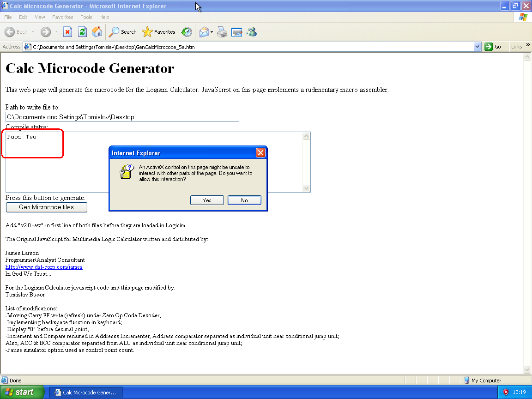This screenshot has height=399, width=532.
Task: Click the Mail envelope icon
Action: click(x=204, y=32)
